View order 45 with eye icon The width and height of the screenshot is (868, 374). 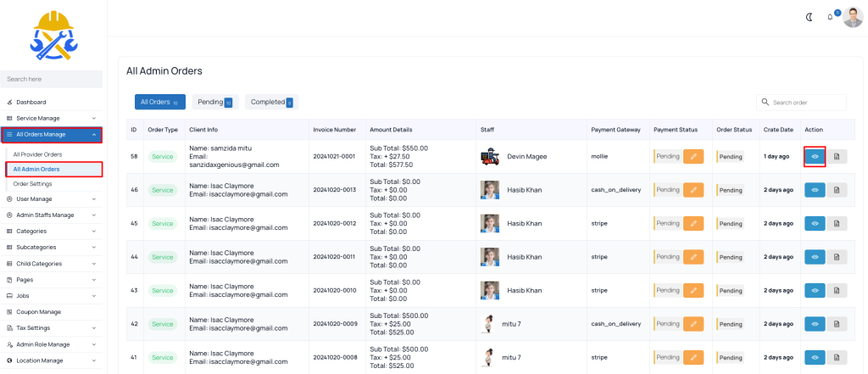point(815,224)
